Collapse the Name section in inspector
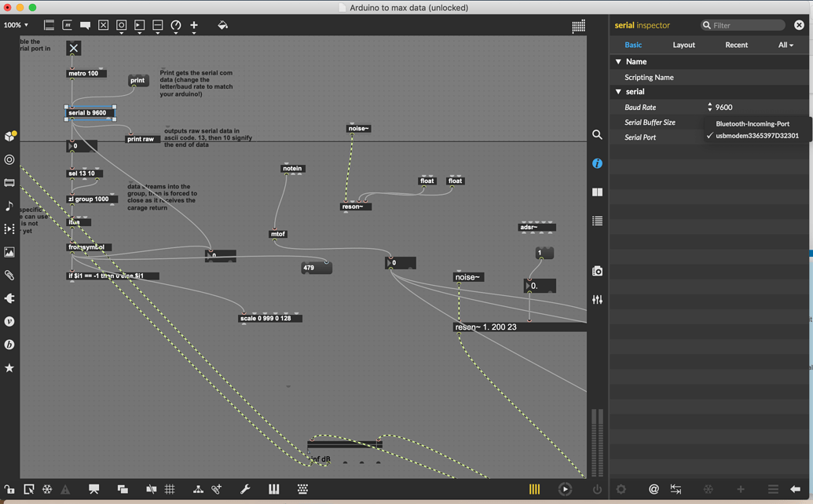 coord(618,62)
